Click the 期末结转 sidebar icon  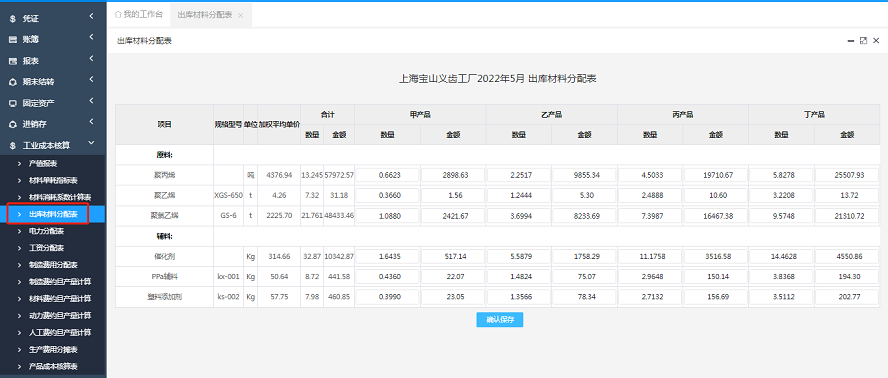click(12, 82)
